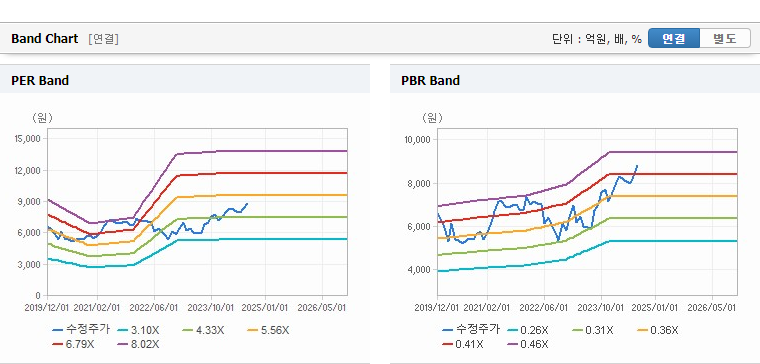Click the 10,000 y-axis label in PBR chart
This screenshot has height=364, width=760.
[417, 140]
